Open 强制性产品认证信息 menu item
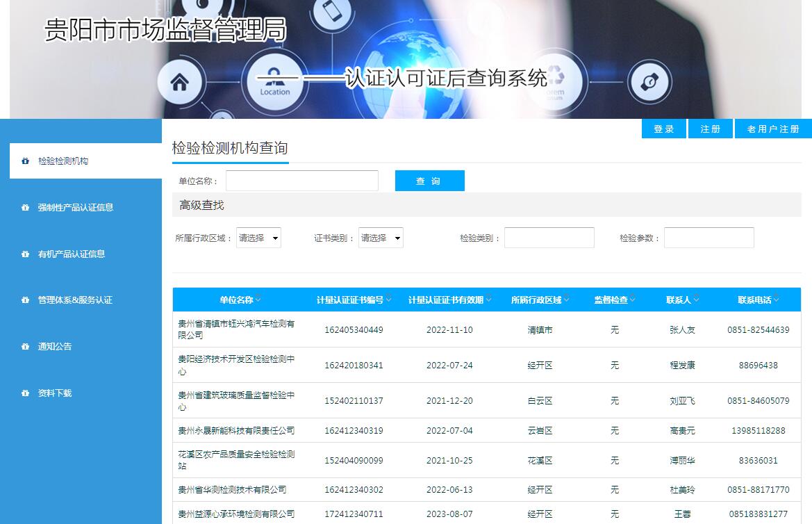 point(76,207)
